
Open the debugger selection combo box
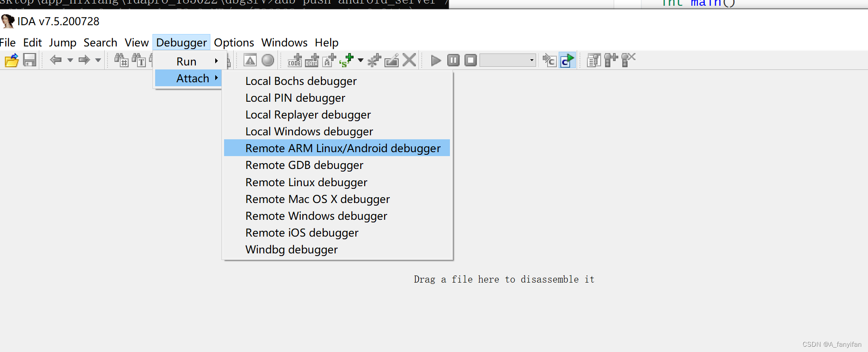508,60
